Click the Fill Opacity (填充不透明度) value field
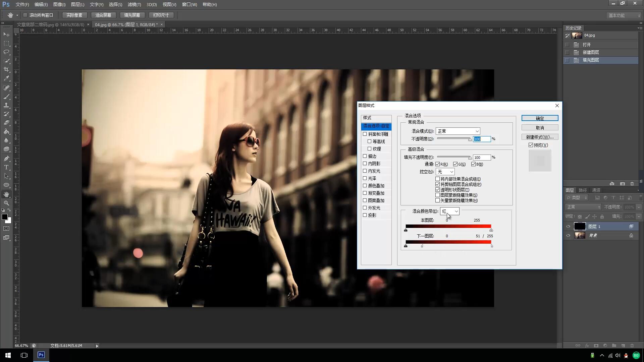 click(x=482, y=158)
